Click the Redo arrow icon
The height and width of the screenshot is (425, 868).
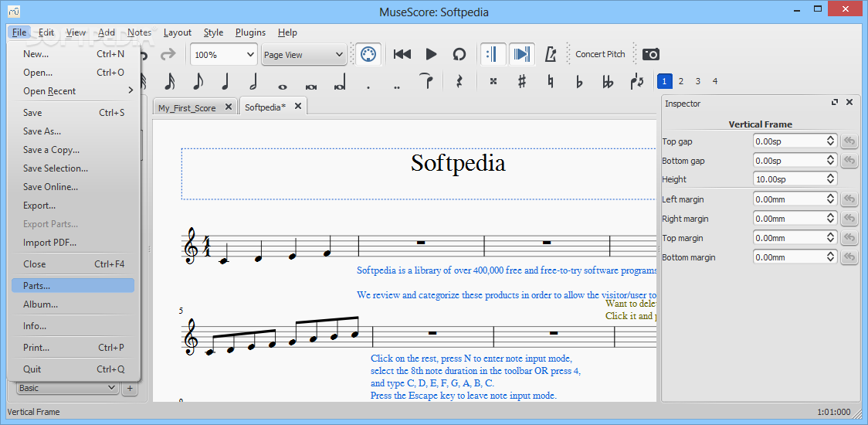pyautogui.click(x=168, y=54)
